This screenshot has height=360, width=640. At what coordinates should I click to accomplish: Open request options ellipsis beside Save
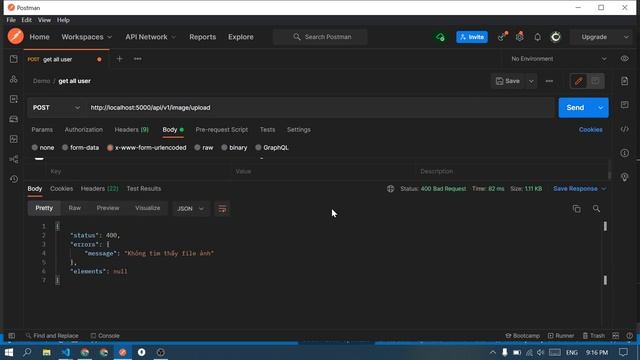point(549,81)
